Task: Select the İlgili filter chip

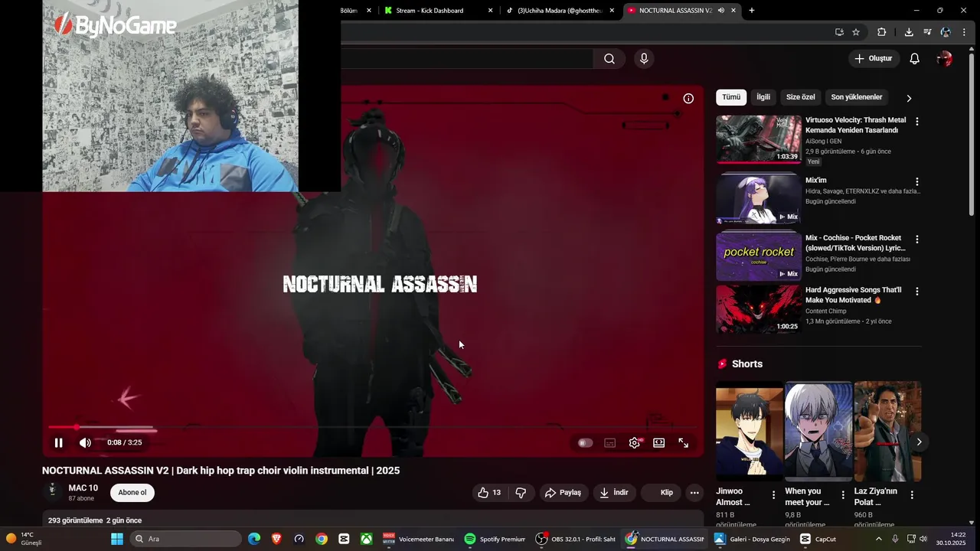Action: coord(763,97)
